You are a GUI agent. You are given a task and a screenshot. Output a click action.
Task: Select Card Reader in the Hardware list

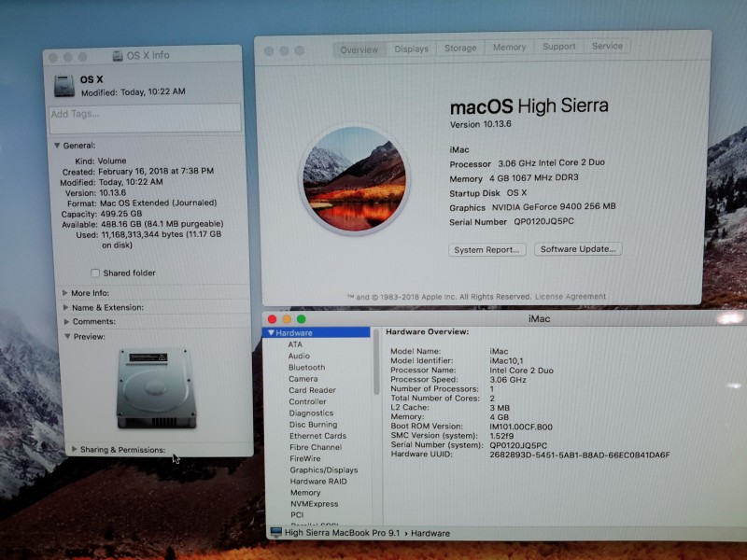[312, 390]
